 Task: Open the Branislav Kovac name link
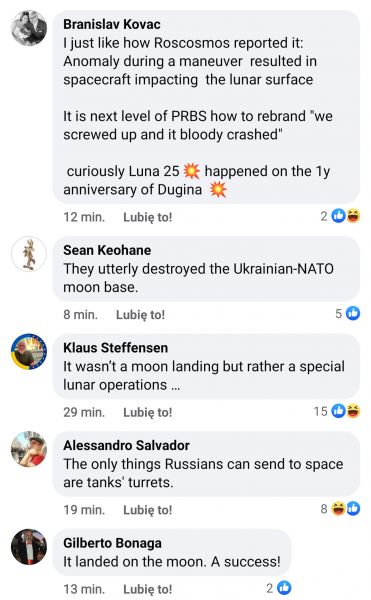click(112, 24)
